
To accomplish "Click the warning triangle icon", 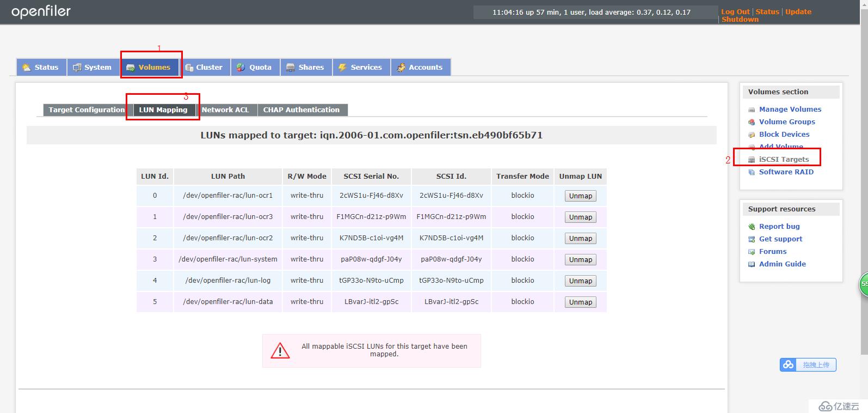I will (x=280, y=350).
